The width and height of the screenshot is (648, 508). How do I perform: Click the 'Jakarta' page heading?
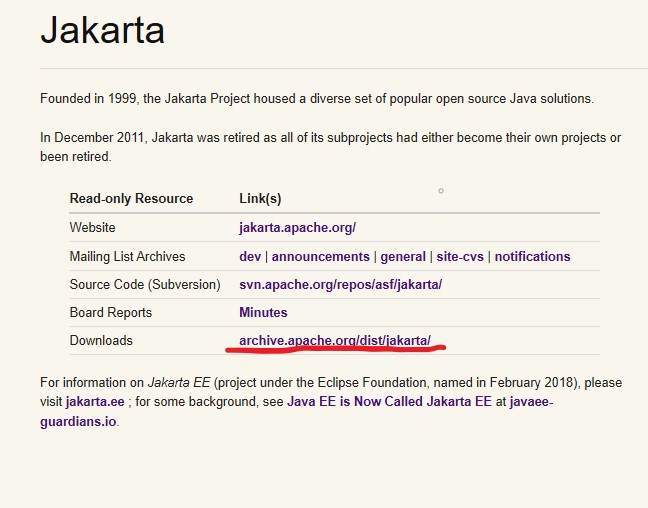tap(102, 30)
